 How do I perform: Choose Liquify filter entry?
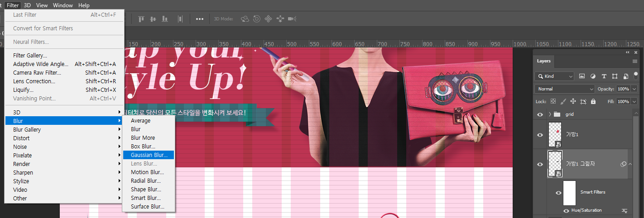(64, 90)
